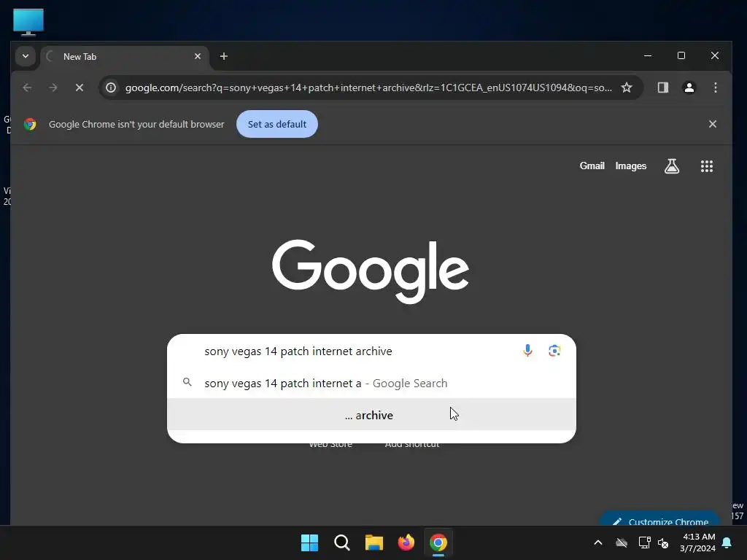Screen dimensions: 747x560
Task: Select the New Tab tab
Action: [125, 57]
